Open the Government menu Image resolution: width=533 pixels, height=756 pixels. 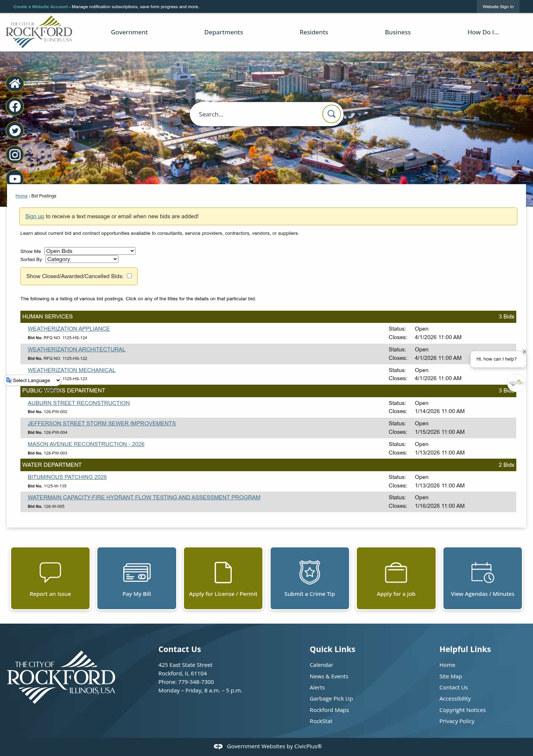[129, 32]
